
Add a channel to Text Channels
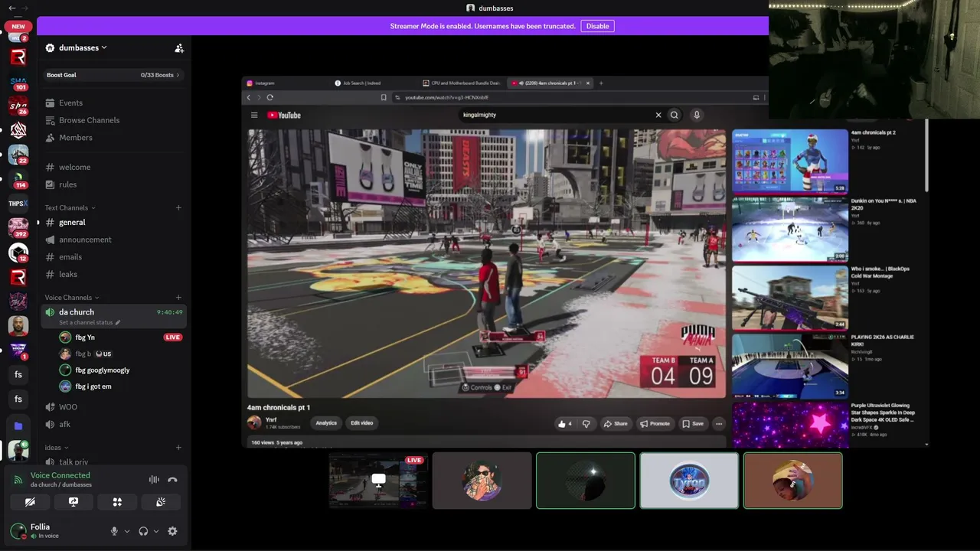click(178, 207)
